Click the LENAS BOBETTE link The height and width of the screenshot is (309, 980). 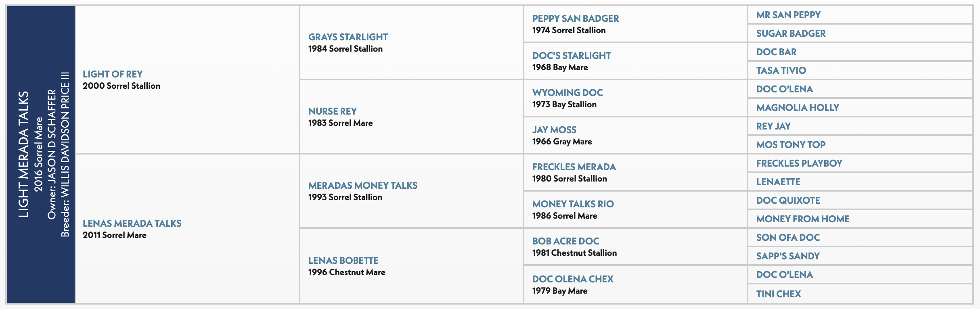[x=343, y=261]
